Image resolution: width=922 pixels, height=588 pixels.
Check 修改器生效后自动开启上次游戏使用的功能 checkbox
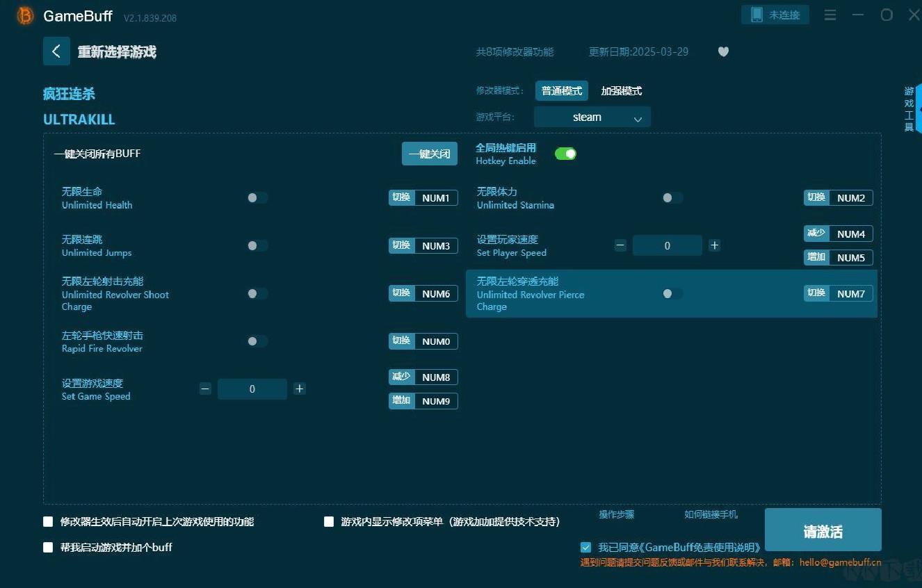(x=48, y=521)
